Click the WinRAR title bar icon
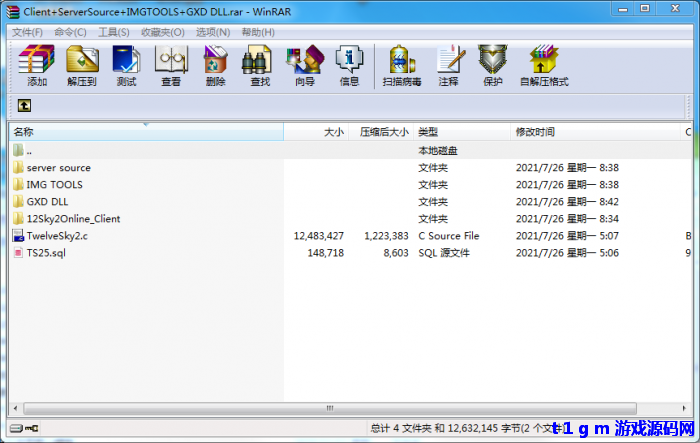 (x=13, y=12)
